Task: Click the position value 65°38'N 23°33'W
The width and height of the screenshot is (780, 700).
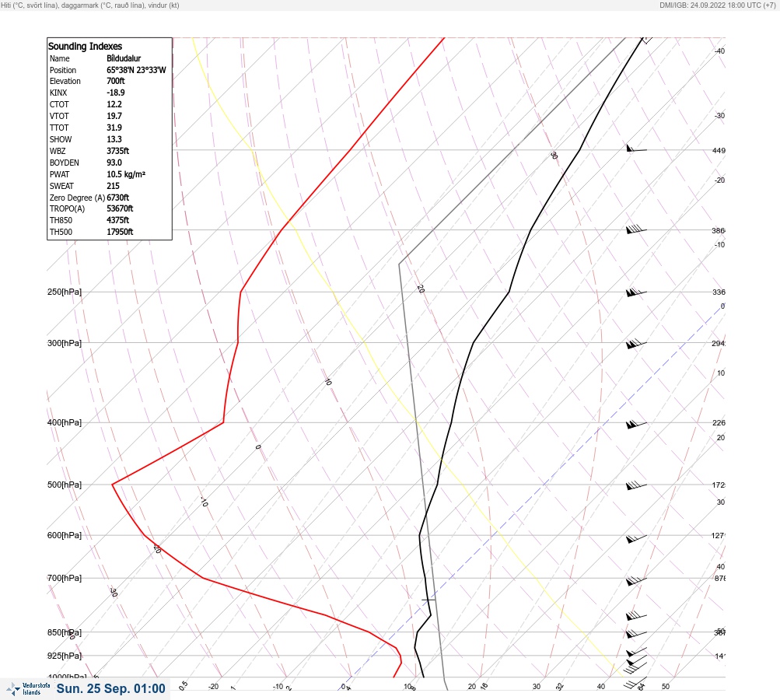Action: 136,70
